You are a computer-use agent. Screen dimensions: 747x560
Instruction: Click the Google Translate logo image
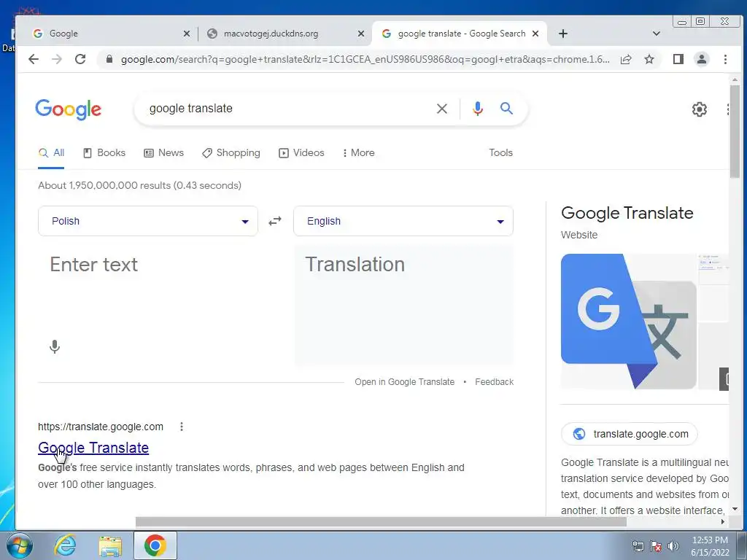tap(629, 322)
